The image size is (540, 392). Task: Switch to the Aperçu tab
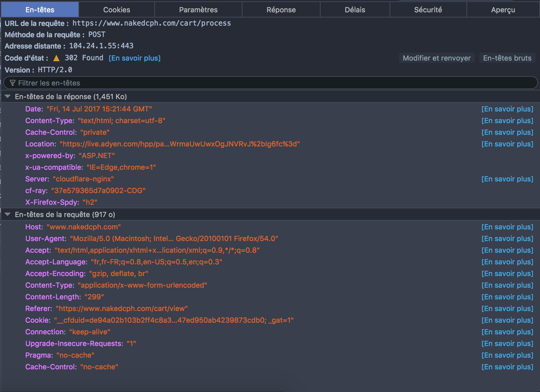click(x=503, y=9)
